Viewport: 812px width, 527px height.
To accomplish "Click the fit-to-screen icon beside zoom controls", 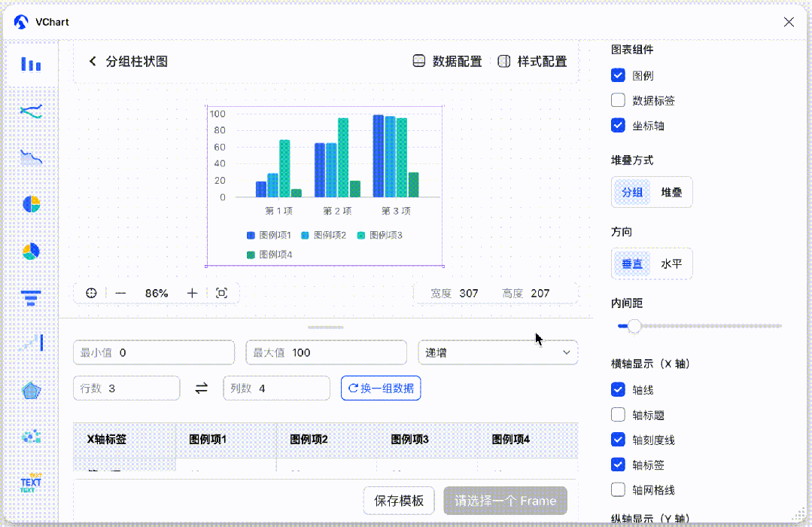I will [222, 294].
